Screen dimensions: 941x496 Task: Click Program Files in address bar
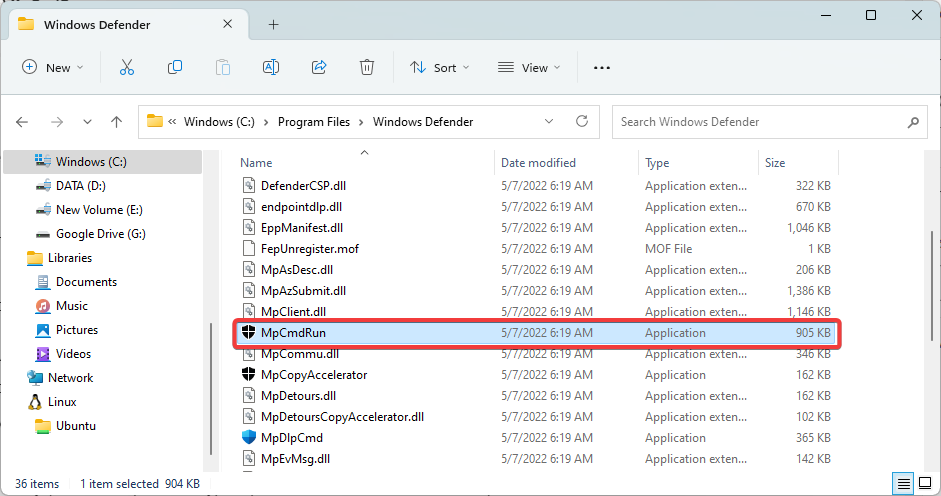313,122
